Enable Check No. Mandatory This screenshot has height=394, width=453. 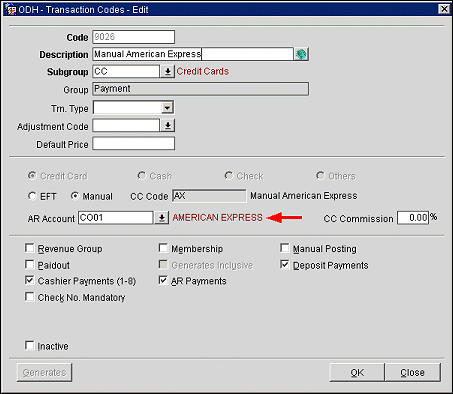point(30,297)
